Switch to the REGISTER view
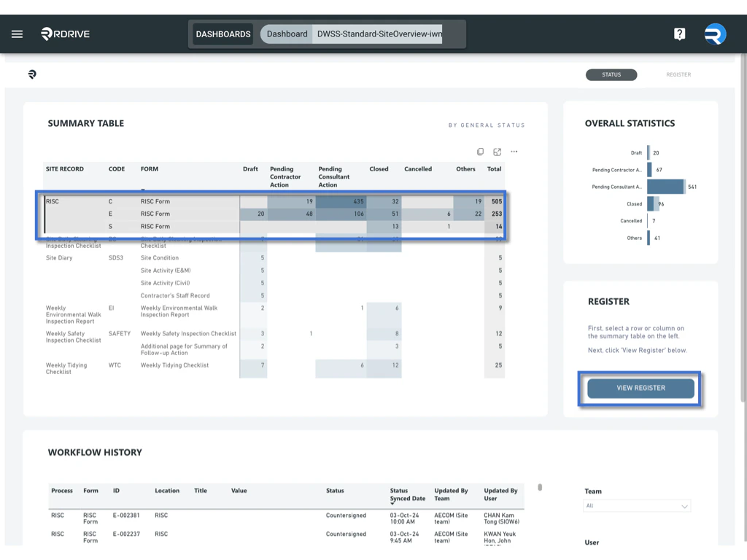The width and height of the screenshot is (747, 560). [678, 74]
